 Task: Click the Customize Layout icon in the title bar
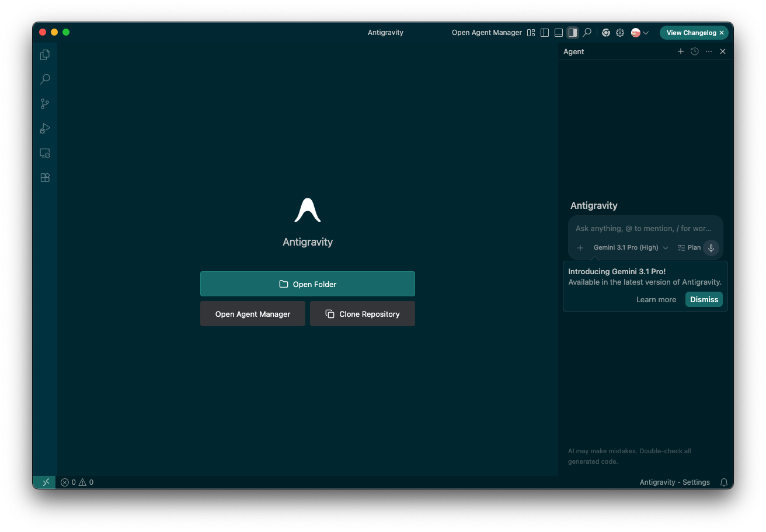[531, 33]
